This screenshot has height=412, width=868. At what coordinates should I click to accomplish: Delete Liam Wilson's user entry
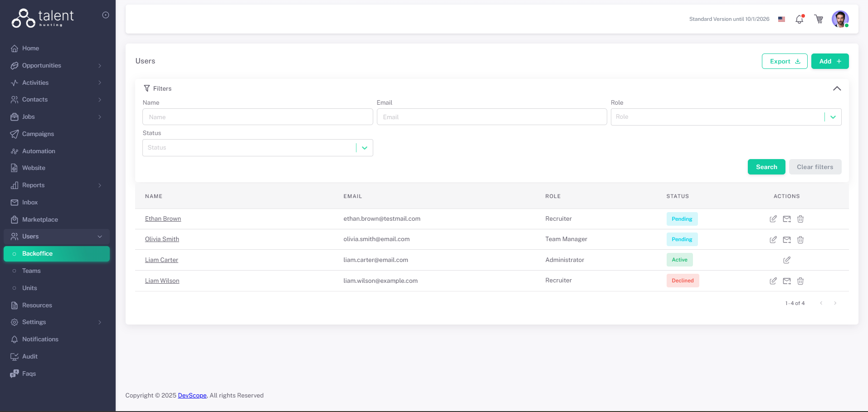tap(800, 281)
